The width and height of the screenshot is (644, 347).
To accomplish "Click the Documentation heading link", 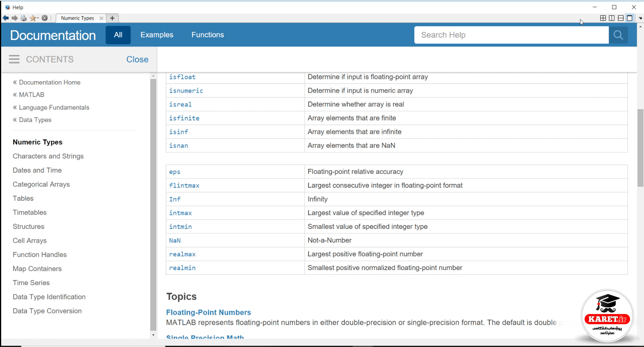I will tap(53, 35).
